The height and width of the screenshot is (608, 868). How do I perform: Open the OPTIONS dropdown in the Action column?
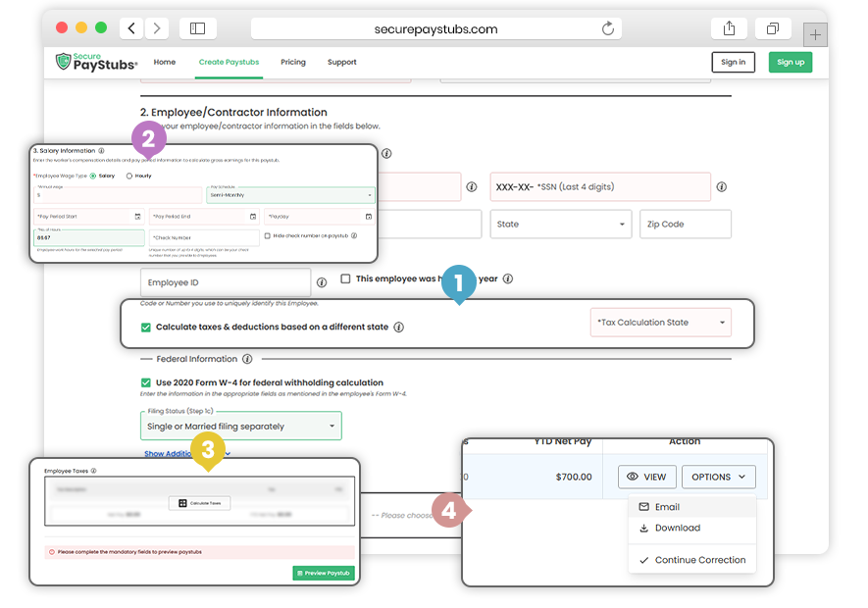click(x=719, y=476)
